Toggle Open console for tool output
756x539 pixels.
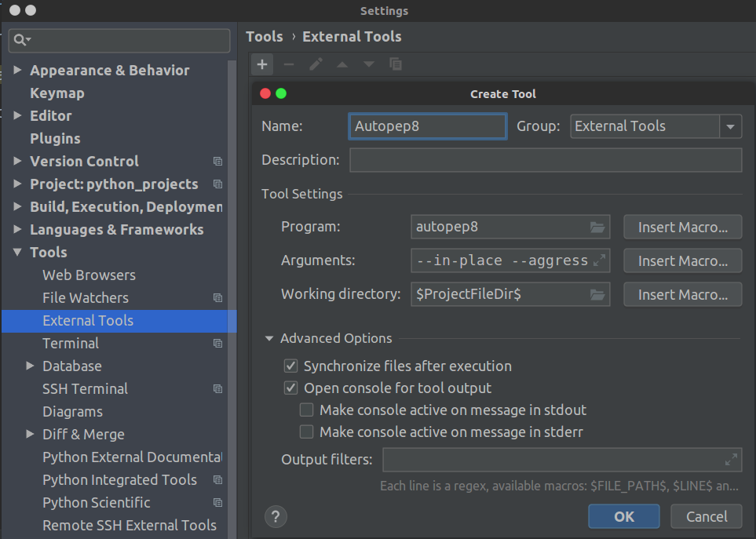click(x=290, y=388)
